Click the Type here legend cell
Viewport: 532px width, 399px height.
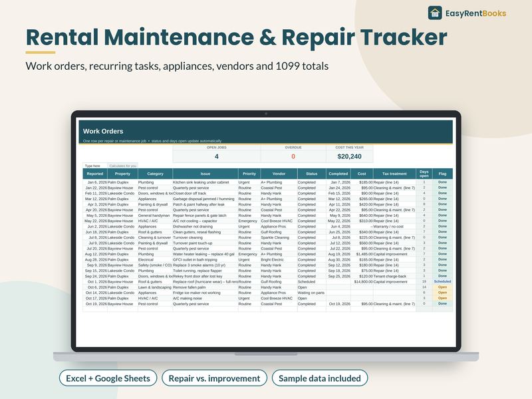[95, 166]
